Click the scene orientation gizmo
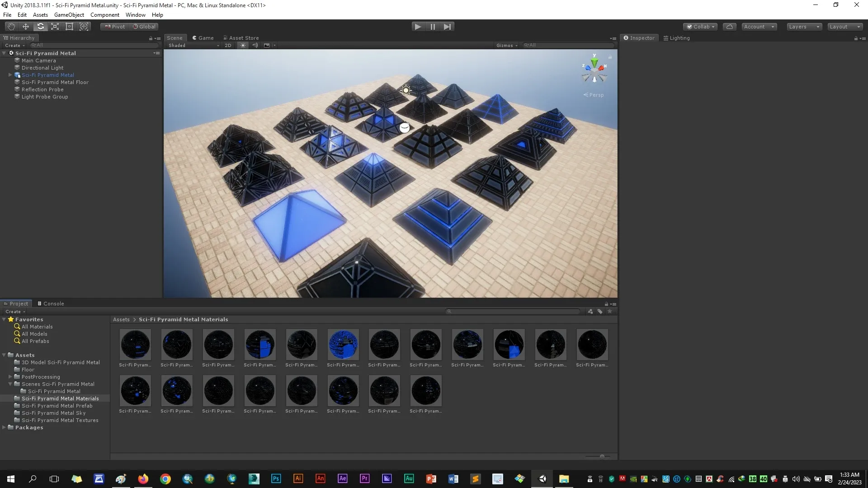 point(594,72)
